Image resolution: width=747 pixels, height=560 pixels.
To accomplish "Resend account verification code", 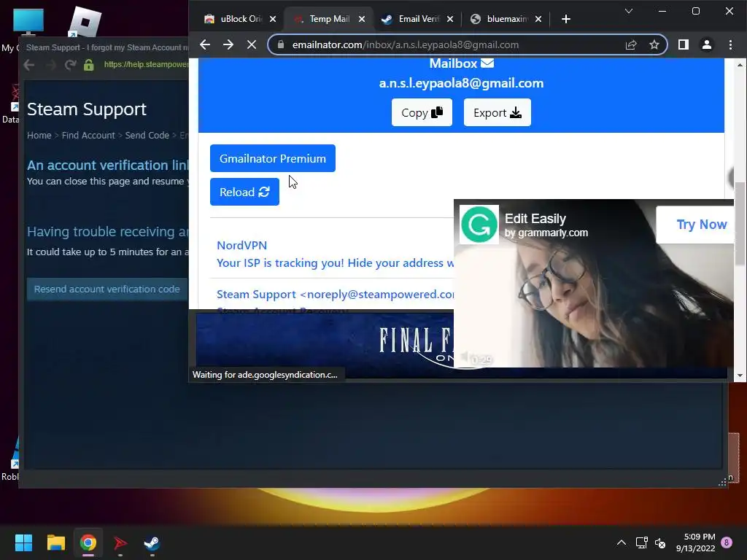I will [x=107, y=289].
